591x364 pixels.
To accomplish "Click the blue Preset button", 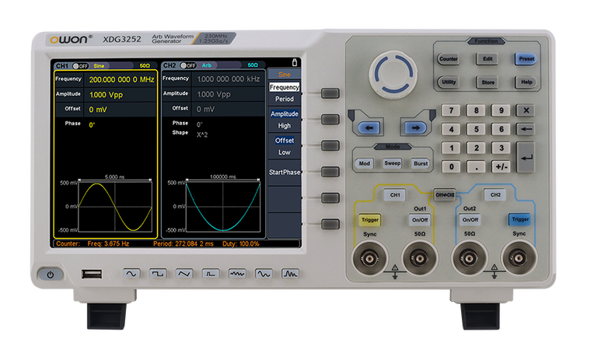I will coord(526,59).
